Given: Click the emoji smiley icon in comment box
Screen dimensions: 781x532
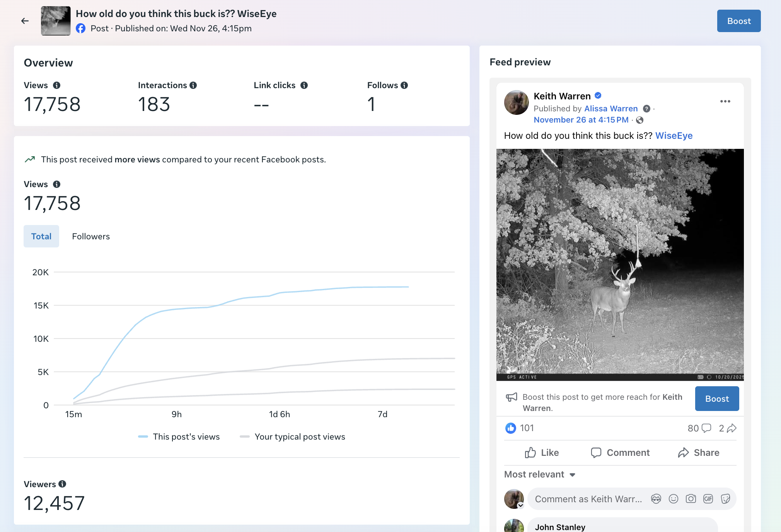Looking at the screenshot, I should pos(674,499).
